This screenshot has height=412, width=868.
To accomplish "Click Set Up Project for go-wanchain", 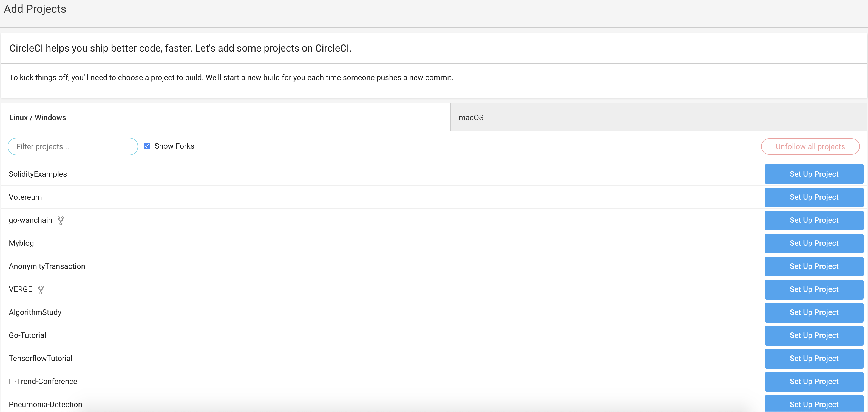I will pyautogui.click(x=814, y=220).
